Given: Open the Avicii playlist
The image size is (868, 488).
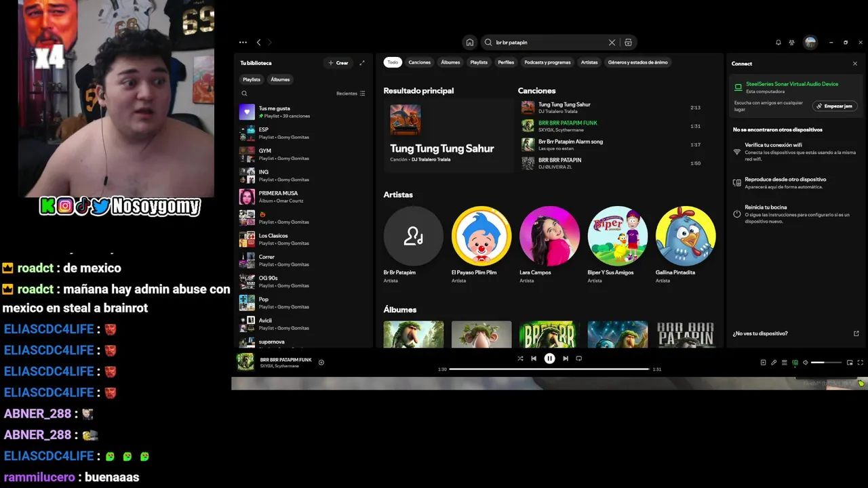Looking at the screenshot, I should (304, 324).
